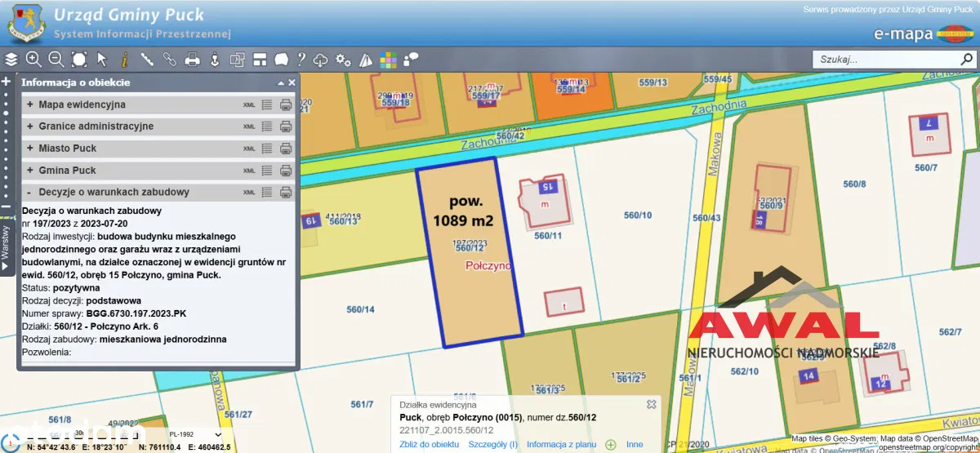This screenshot has width=980, height=453.
Task: Choose the distance measuring tool
Action: coord(147,59)
